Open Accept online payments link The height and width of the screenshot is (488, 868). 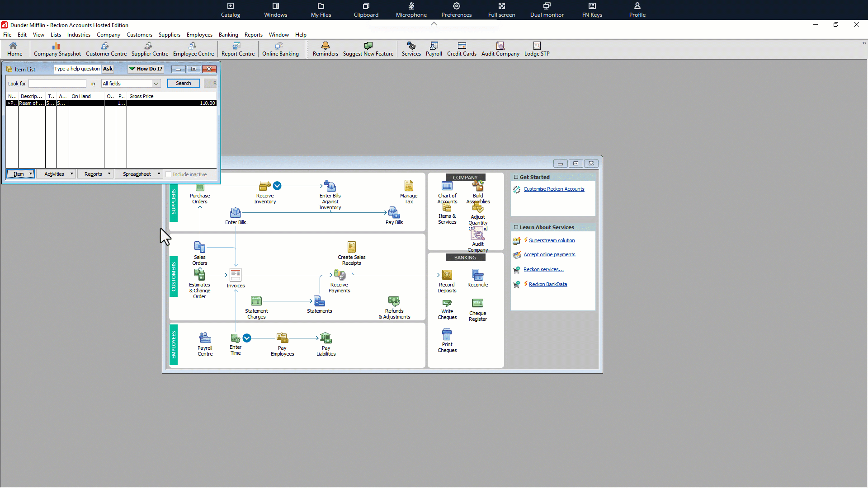pyautogui.click(x=549, y=254)
